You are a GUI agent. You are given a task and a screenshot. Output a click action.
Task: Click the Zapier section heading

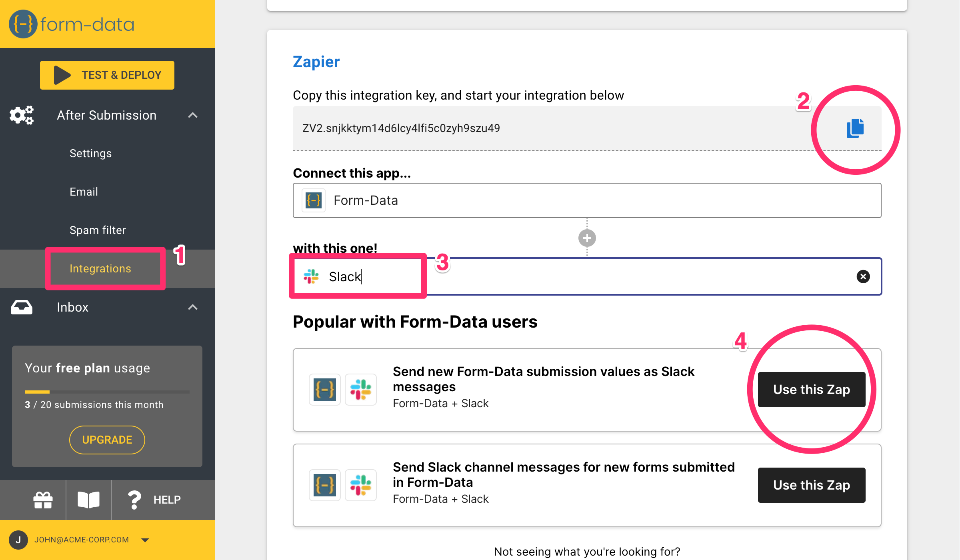point(316,62)
